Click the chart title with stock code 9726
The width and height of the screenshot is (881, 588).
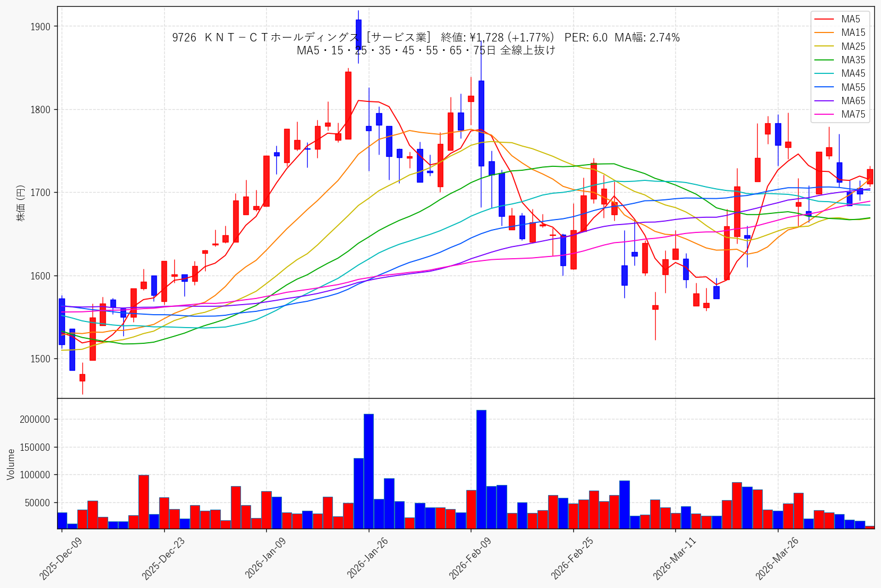point(426,38)
